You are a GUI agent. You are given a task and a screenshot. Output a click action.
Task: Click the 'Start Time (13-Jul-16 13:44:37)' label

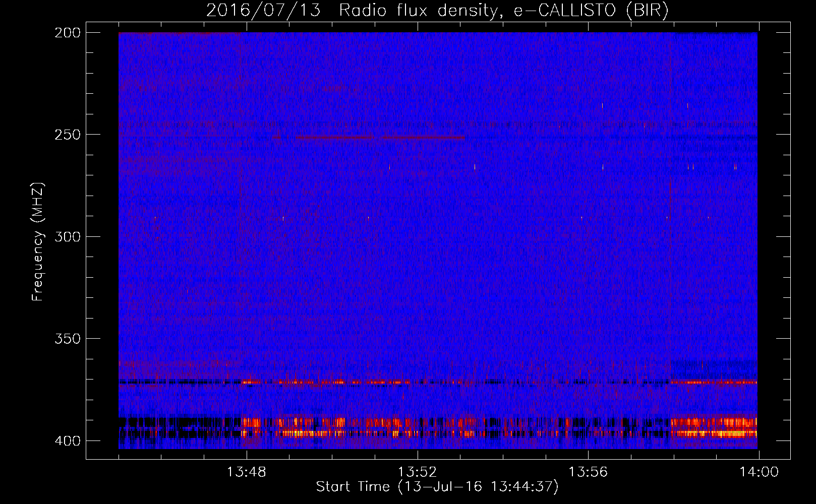point(437,487)
